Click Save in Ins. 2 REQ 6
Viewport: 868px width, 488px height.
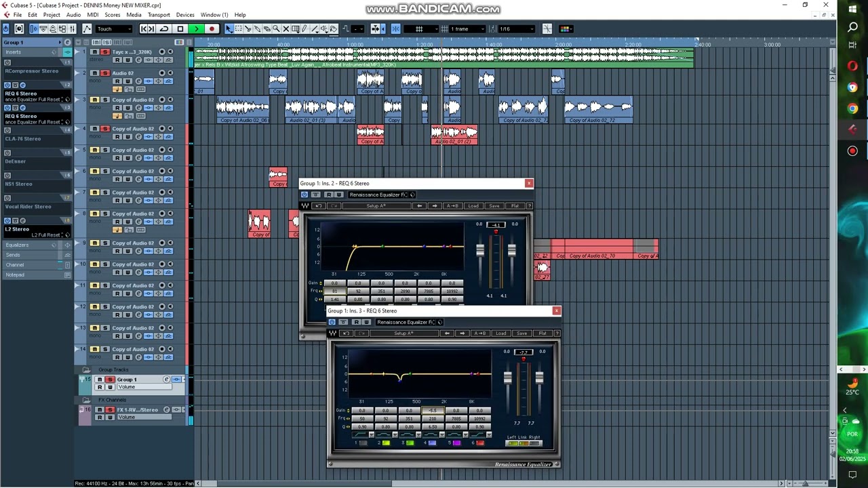click(494, 205)
